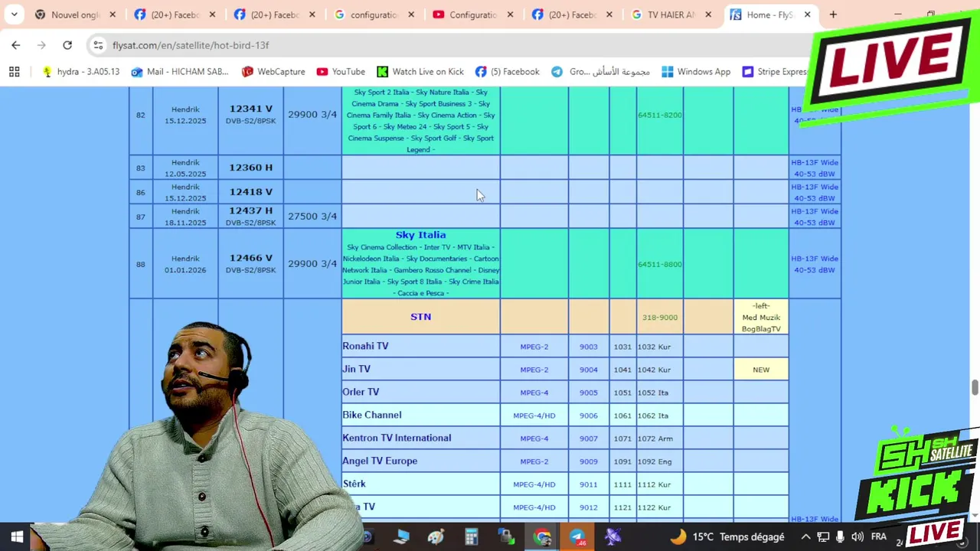The height and width of the screenshot is (551, 980).
Task: Open the Calculator in the taskbar
Action: [x=471, y=536]
